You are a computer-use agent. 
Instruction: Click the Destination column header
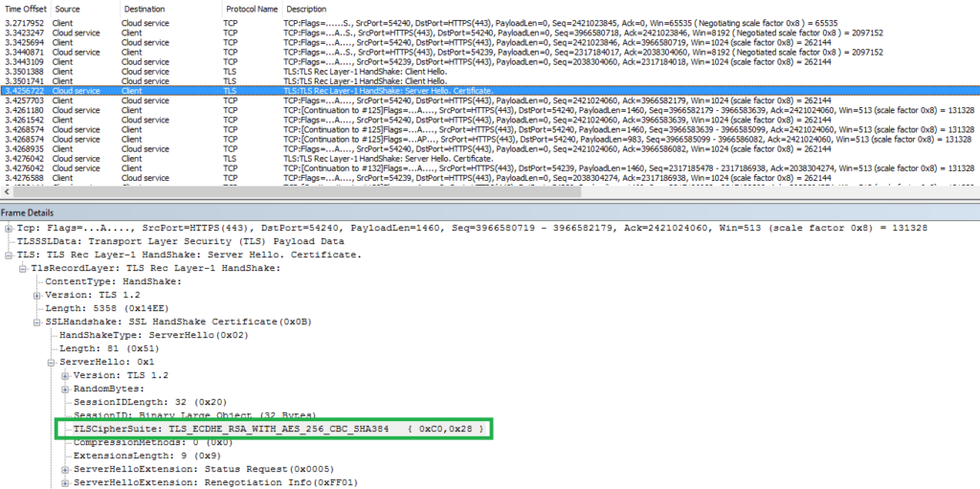[144, 8]
